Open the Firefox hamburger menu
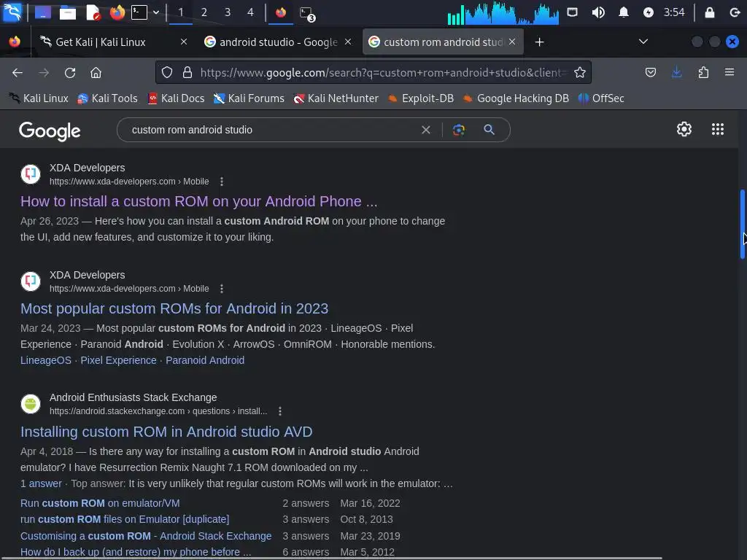 (729, 72)
